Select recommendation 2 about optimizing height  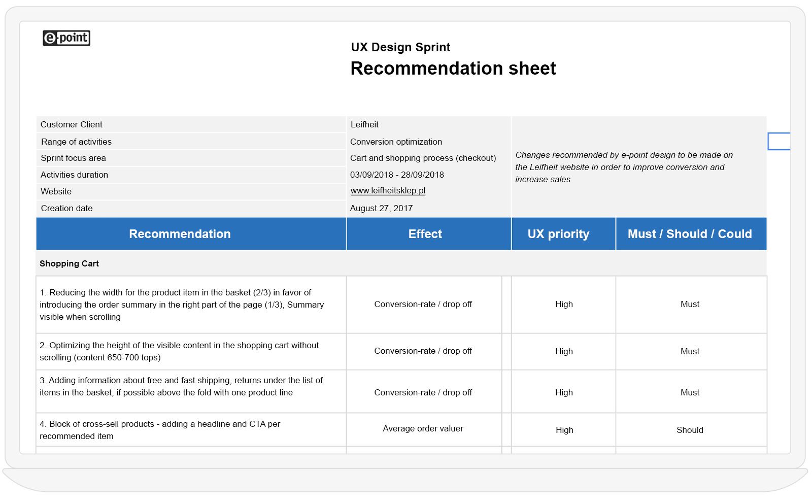coord(179,351)
